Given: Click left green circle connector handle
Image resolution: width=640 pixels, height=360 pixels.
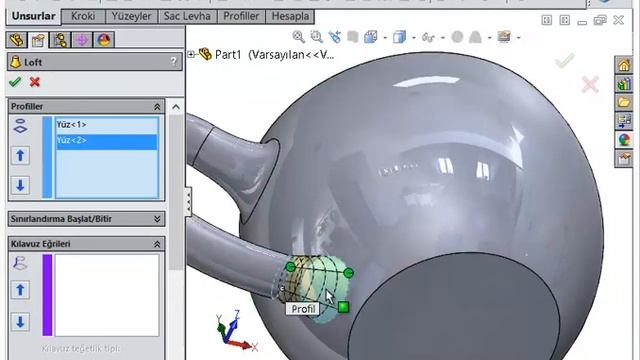Looking at the screenshot, I should (x=290, y=267).
